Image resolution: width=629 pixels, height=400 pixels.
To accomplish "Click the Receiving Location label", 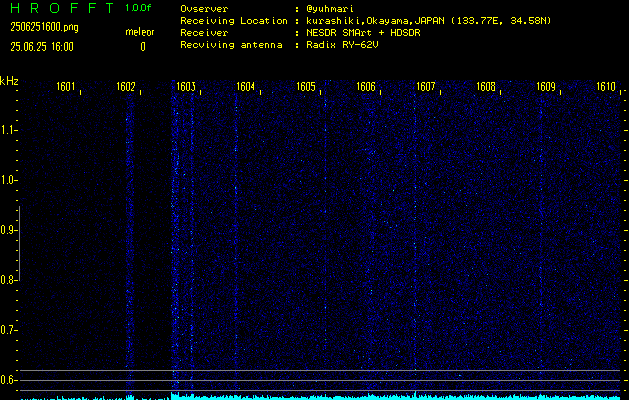I will click(x=234, y=21).
